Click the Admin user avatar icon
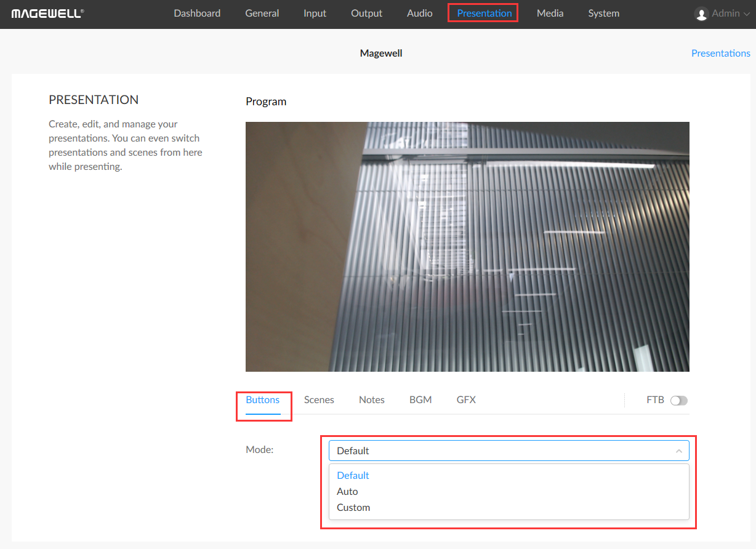 [x=701, y=14]
